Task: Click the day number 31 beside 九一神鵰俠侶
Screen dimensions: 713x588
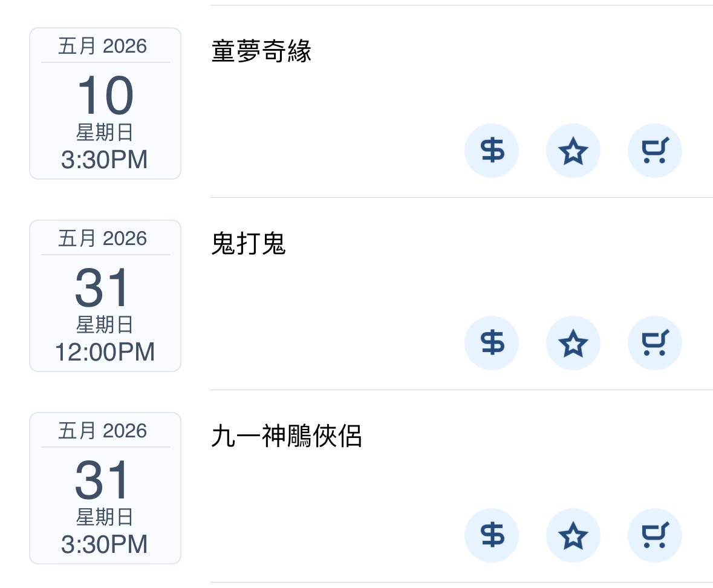Action: [x=104, y=481]
